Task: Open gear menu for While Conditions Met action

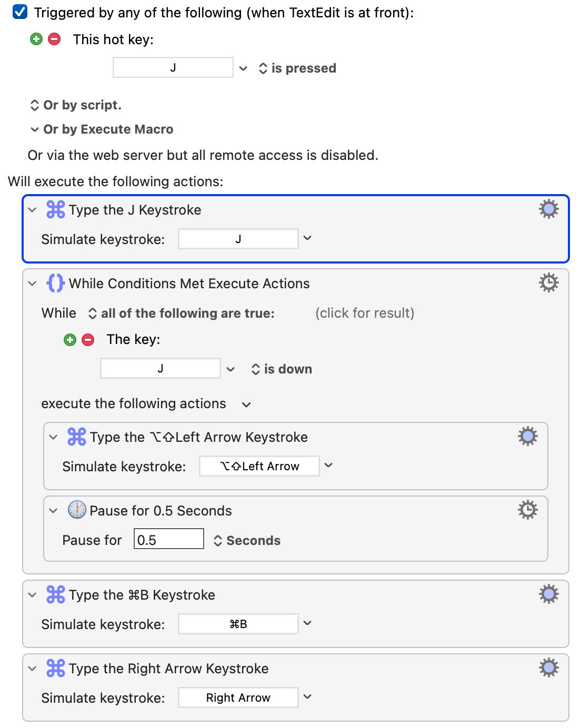Action: [x=548, y=283]
